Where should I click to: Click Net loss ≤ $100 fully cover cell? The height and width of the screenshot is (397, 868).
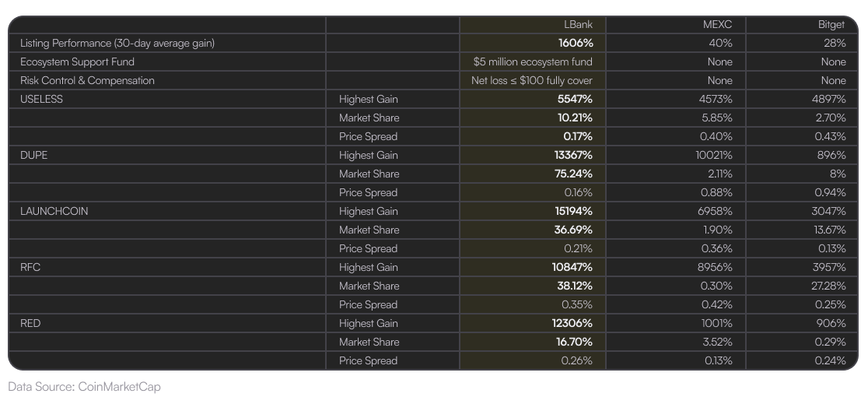(532, 81)
